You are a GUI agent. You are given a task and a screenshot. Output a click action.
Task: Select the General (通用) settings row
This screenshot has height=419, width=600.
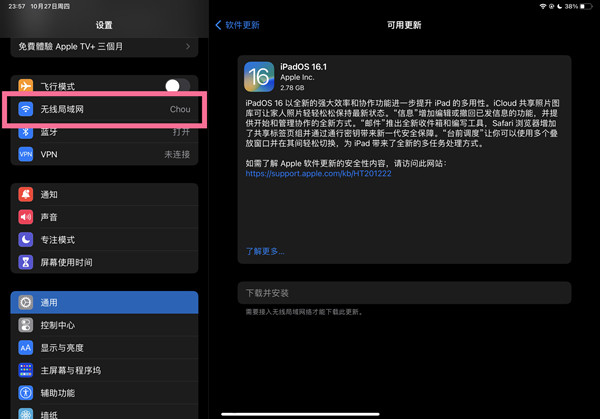point(104,302)
